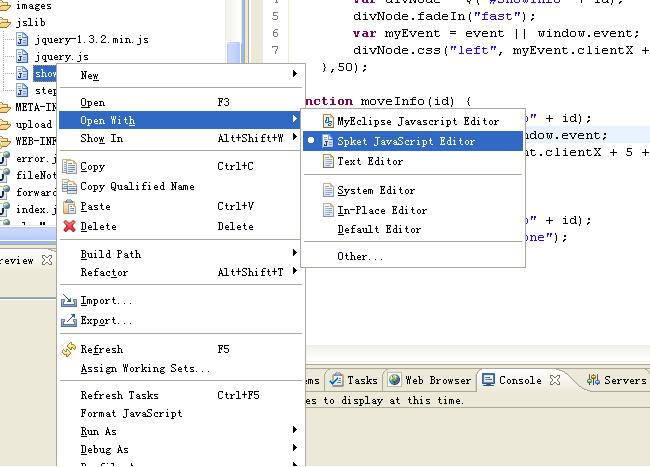Image resolution: width=650 pixels, height=467 pixels.
Task: Select Assign Working Sets menu item
Action: click(x=181, y=369)
